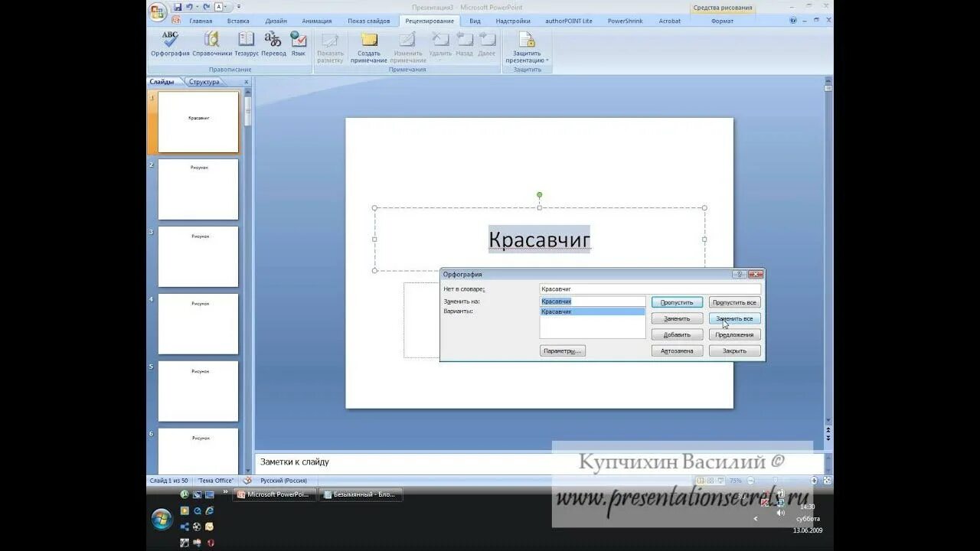The width and height of the screenshot is (980, 551).
Task: Click the zoom in plus button
Action: (x=814, y=481)
